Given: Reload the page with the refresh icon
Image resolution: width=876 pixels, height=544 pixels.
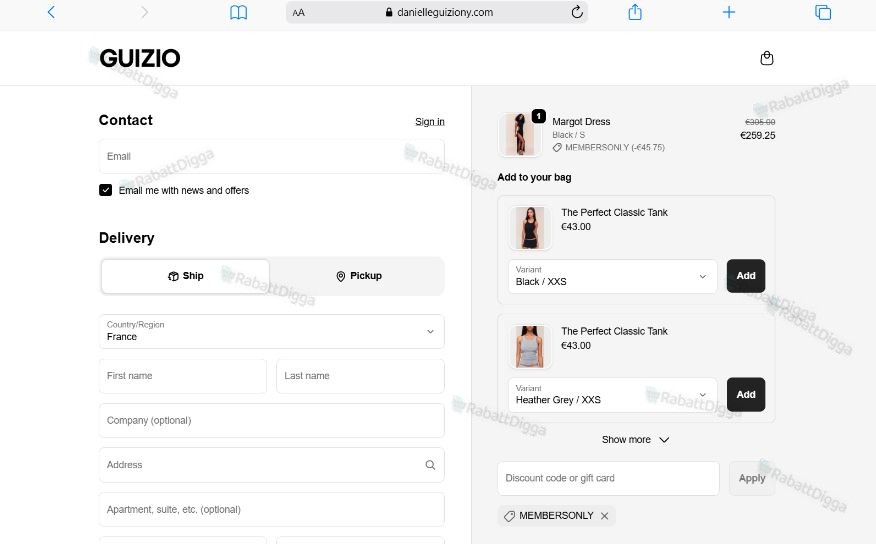Looking at the screenshot, I should click(577, 12).
